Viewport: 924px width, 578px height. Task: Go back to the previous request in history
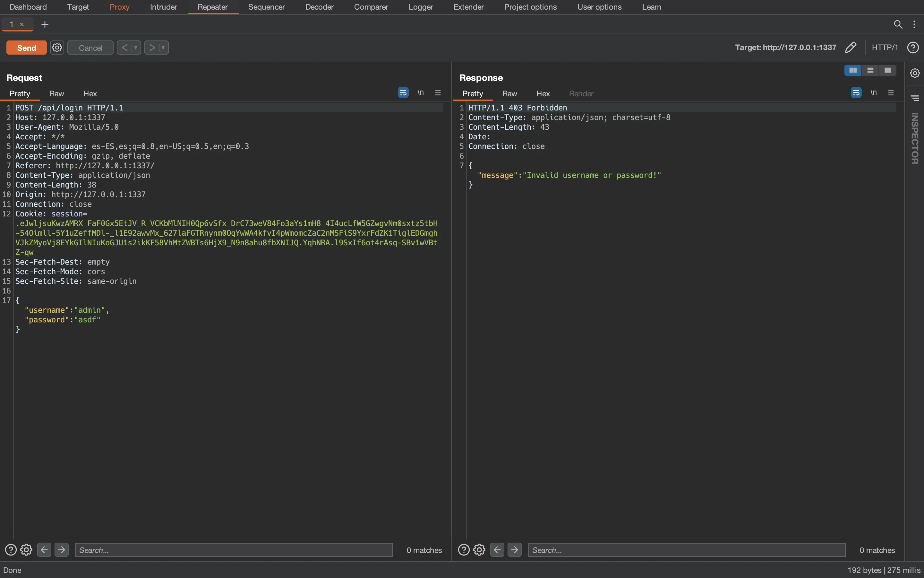124,48
